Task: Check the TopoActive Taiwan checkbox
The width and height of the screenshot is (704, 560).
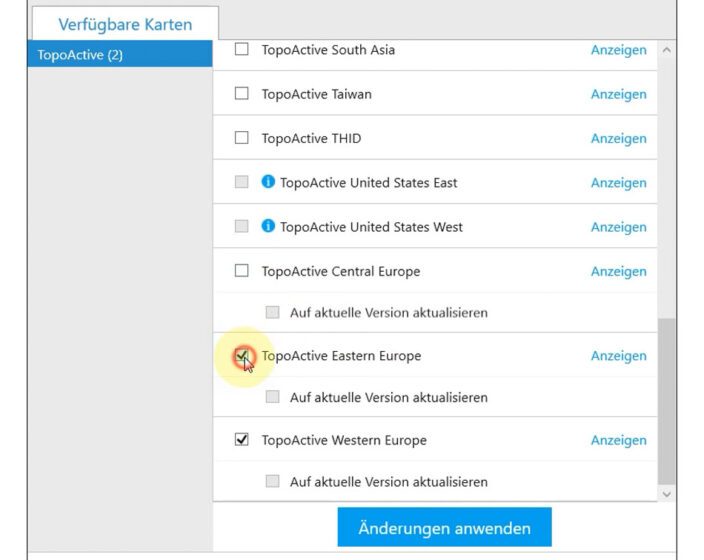Action: pyautogui.click(x=242, y=93)
